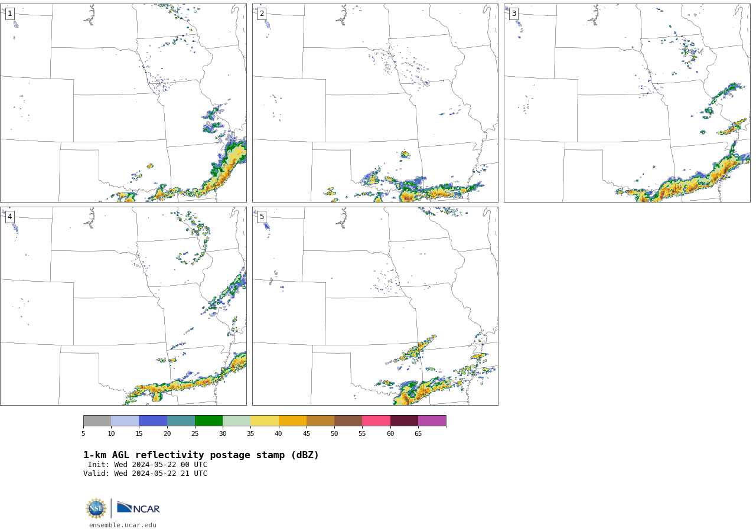
Task: Click the pale green 30-35 dBZ swatch
Action: coord(237,420)
